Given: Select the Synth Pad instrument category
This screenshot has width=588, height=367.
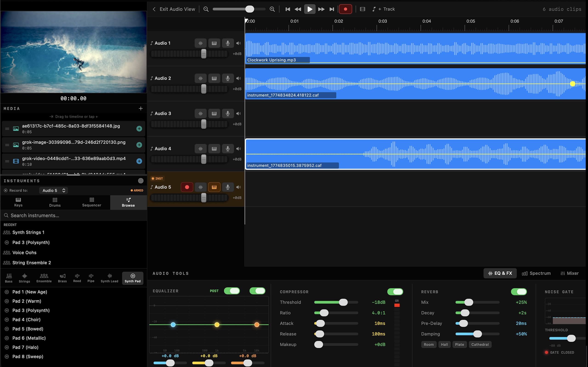Looking at the screenshot, I should click(x=133, y=278).
